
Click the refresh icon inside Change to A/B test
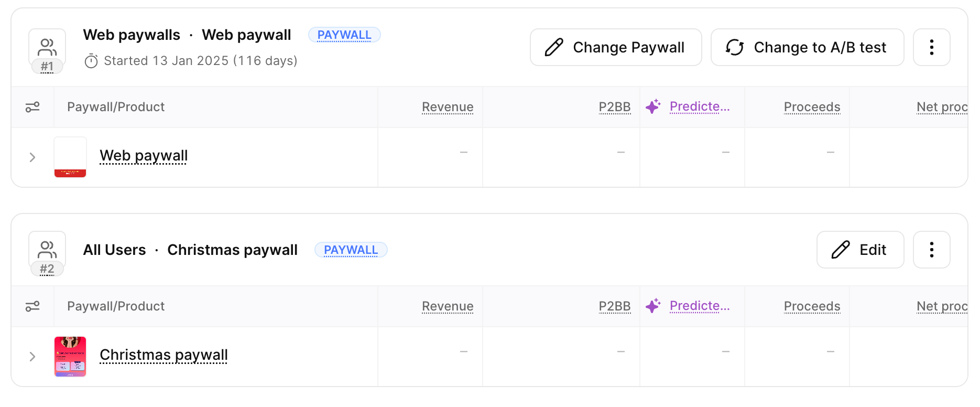[x=735, y=47]
